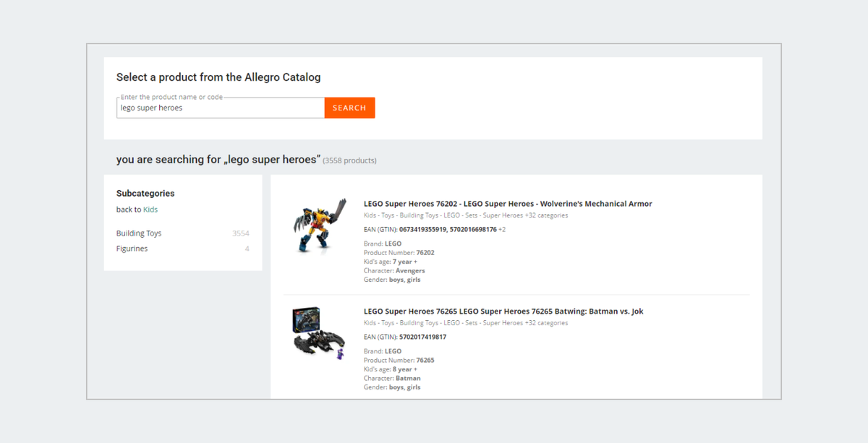
Task: Click the Brand: LEGO line under Wolverine product
Action: click(x=383, y=244)
